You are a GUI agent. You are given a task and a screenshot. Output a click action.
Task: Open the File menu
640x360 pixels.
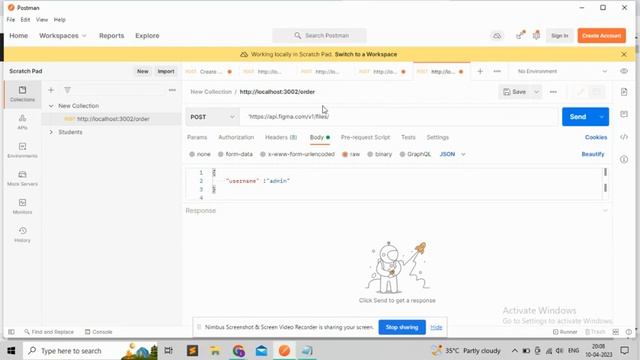click(11, 20)
